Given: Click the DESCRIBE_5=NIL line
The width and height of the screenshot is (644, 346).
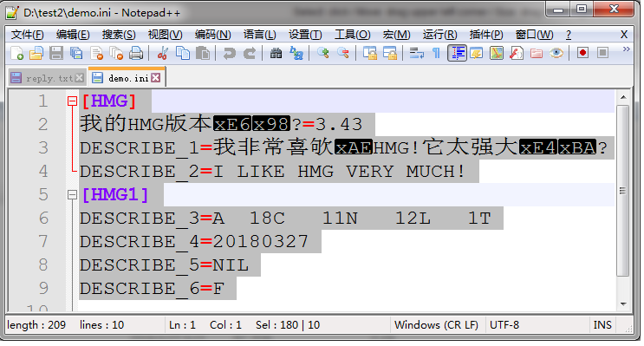Looking at the screenshot, I should tap(165, 265).
